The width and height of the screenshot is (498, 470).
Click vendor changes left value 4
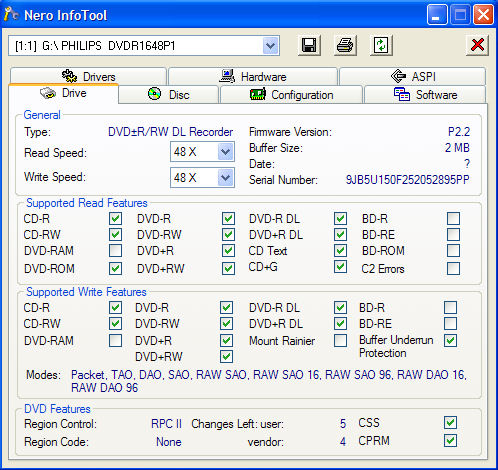343,442
